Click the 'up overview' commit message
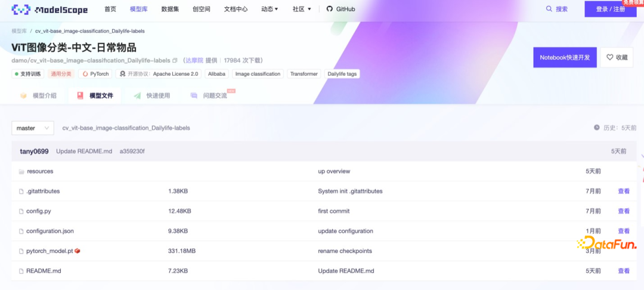The image size is (644, 290). coord(334,171)
